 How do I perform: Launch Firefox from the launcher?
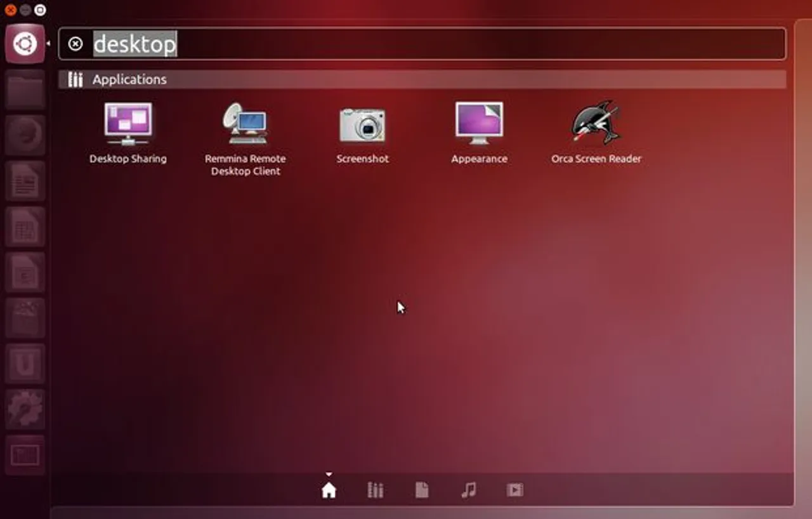click(25, 136)
